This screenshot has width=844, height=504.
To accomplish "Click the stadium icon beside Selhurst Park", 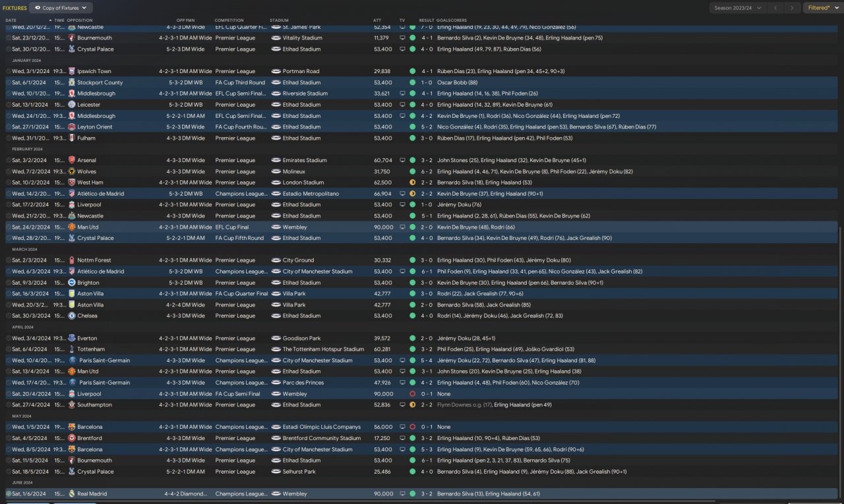I will click(x=276, y=472).
